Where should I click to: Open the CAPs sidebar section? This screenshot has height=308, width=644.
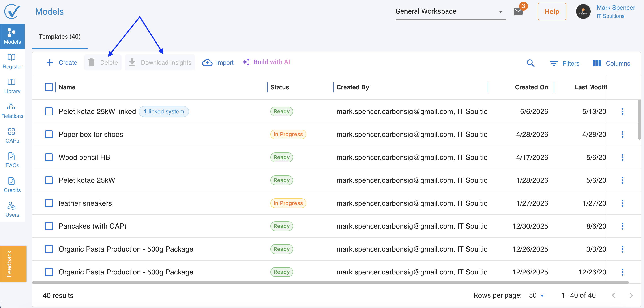pos(12,135)
